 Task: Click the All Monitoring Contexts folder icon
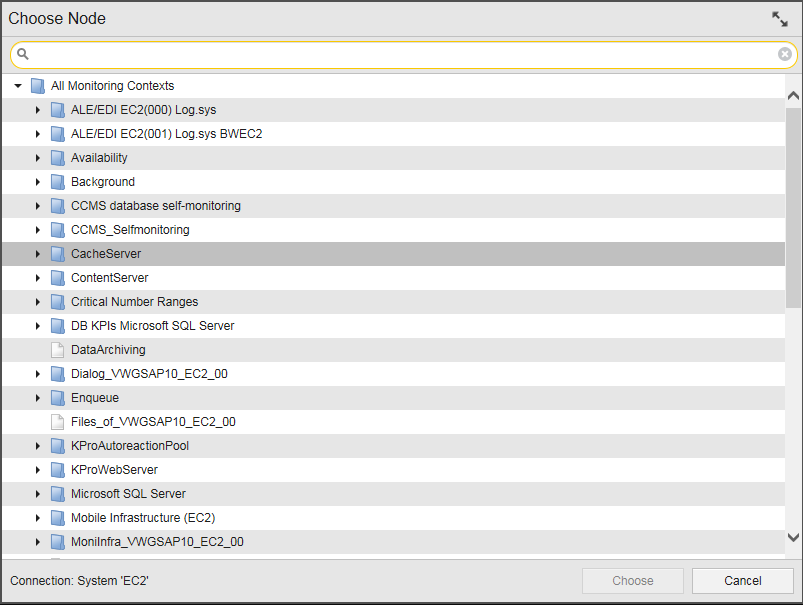pyautogui.click(x=37, y=86)
